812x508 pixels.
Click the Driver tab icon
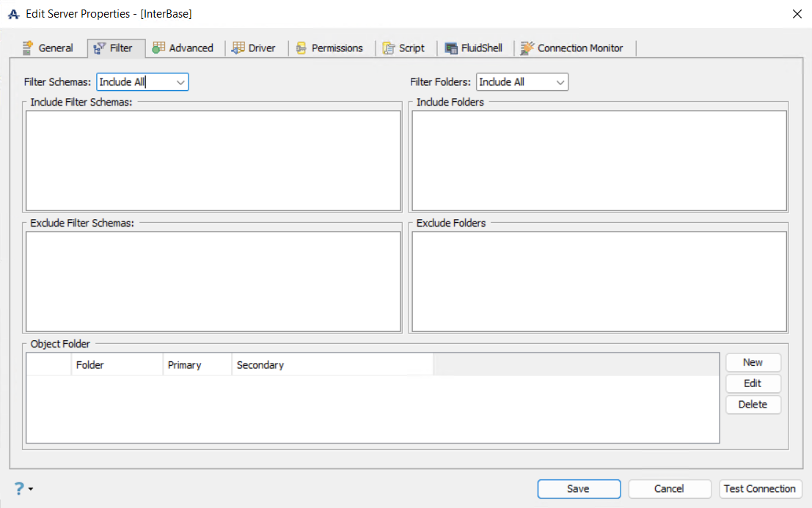[x=238, y=48]
